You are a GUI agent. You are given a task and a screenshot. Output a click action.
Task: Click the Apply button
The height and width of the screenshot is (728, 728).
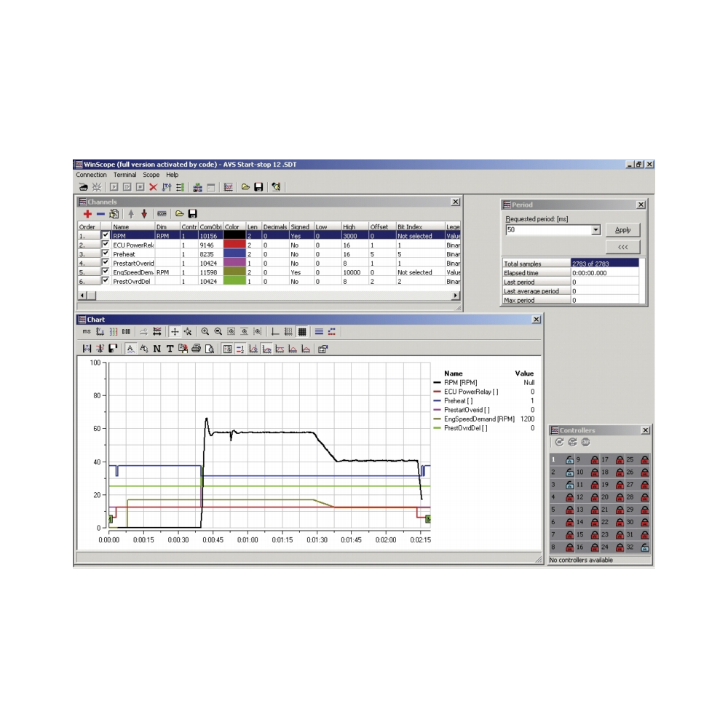622,230
